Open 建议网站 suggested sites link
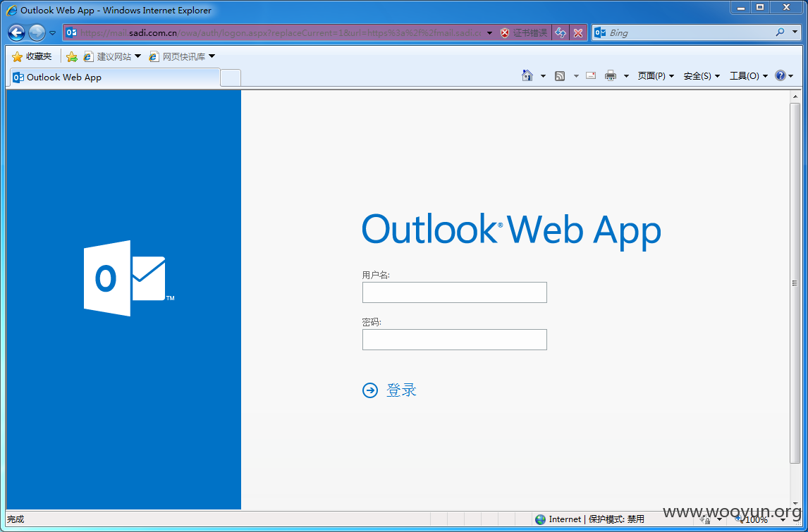The width and height of the screenshot is (808, 532). click(107, 56)
